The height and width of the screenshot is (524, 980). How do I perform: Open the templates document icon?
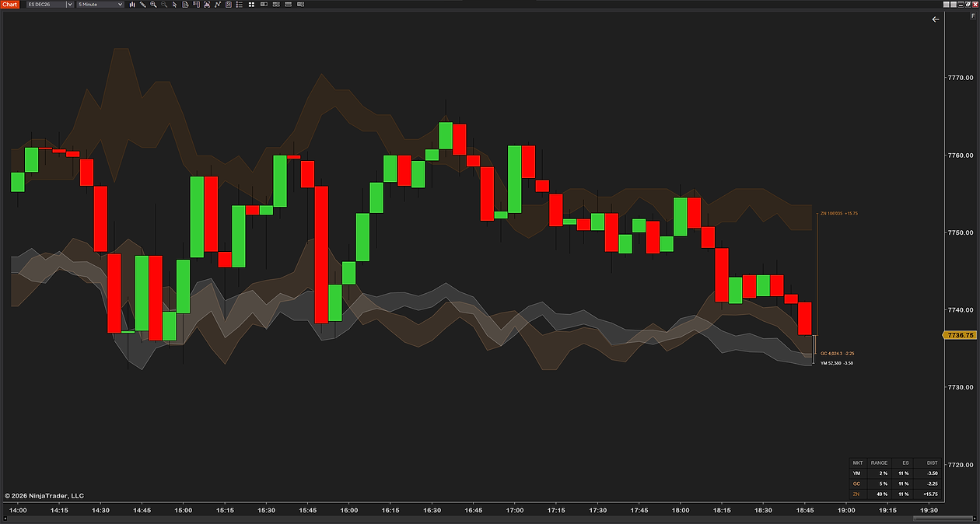tap(185, 5)
